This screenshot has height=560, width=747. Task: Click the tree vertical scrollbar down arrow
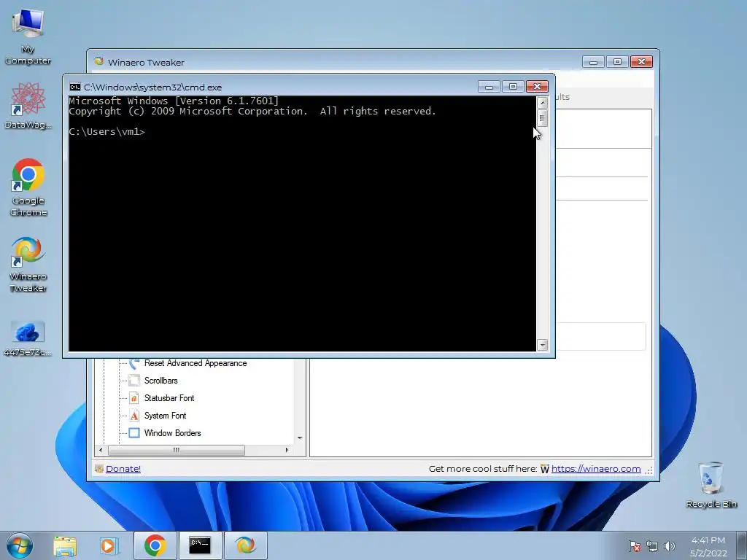(300, 437)
